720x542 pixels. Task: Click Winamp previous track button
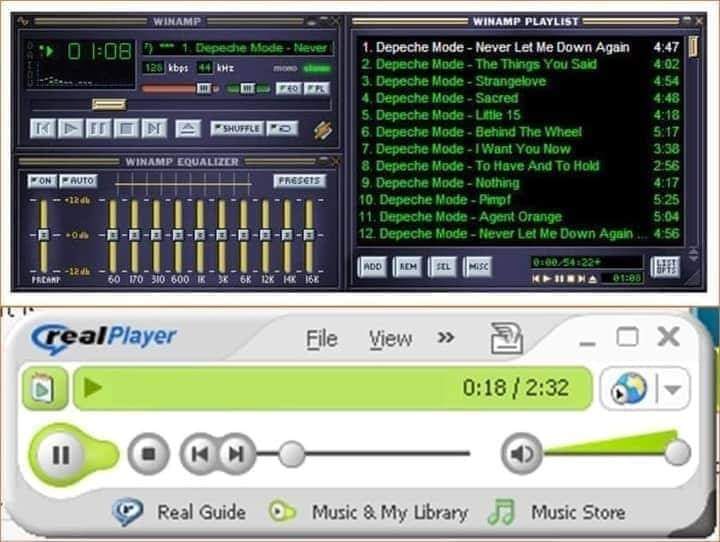(x=43, y=128)
